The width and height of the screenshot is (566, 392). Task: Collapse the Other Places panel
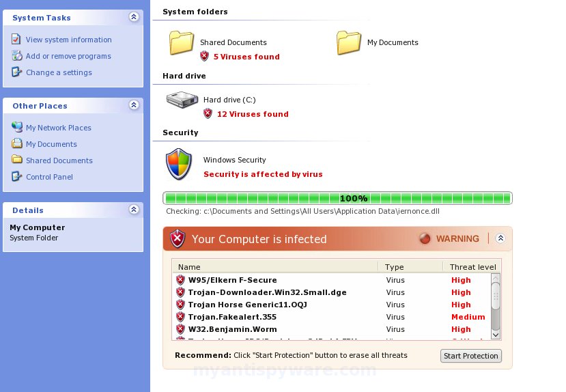pyautogui.click(x=134, y=105)
